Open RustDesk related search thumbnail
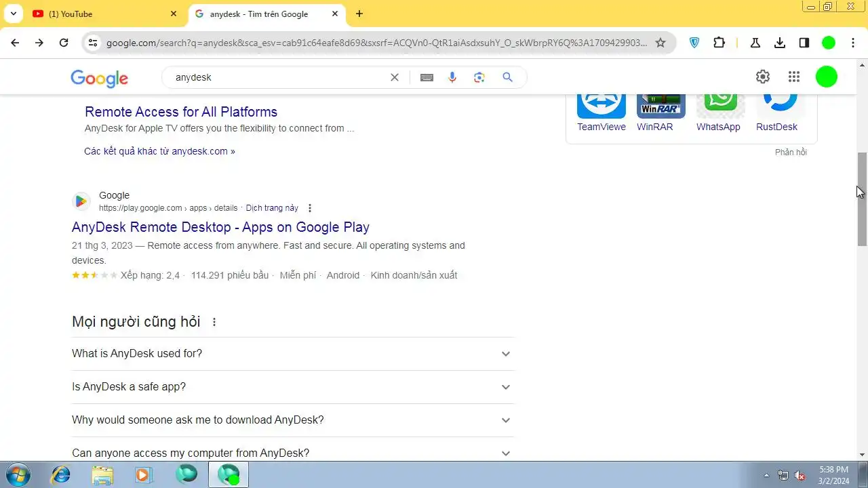Screen dimensions: 868x488 [781, 105]
